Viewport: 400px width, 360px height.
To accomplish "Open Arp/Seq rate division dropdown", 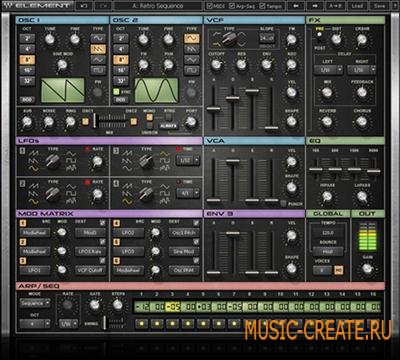I will coord(68,323).
